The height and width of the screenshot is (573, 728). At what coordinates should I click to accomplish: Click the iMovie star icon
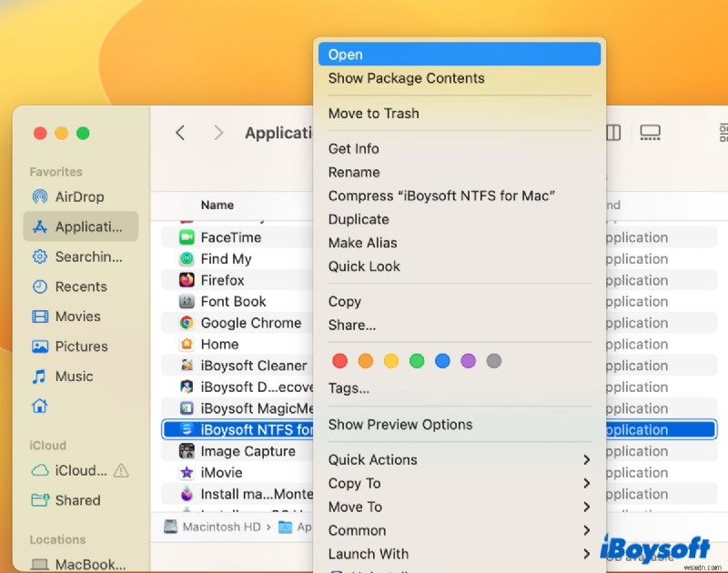pos(187,472)
